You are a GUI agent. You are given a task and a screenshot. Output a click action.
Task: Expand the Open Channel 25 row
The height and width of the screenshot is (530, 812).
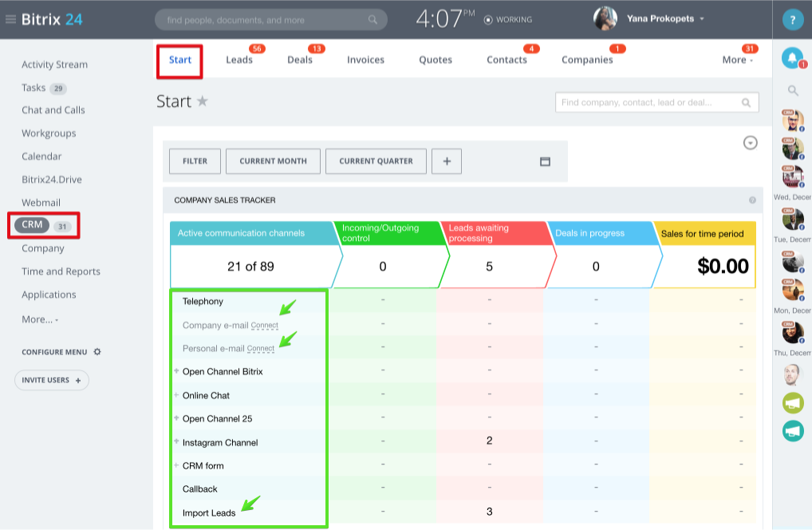point(176,418)
